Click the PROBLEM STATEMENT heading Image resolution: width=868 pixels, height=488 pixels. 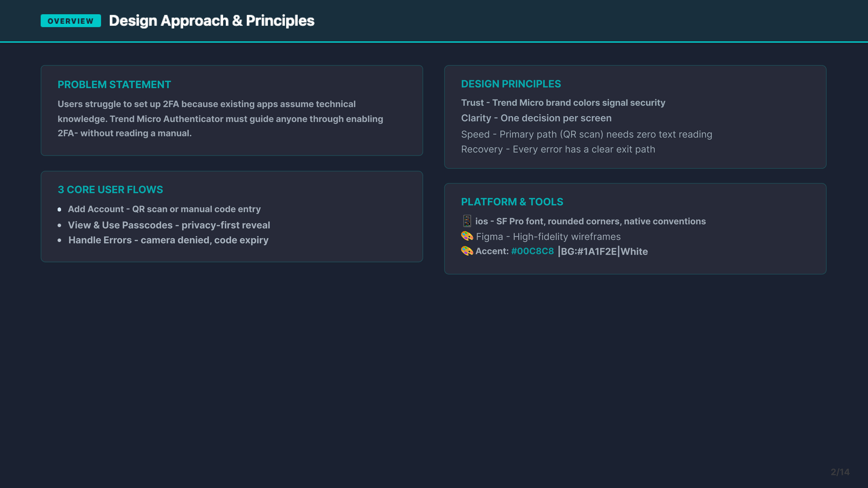114,84
